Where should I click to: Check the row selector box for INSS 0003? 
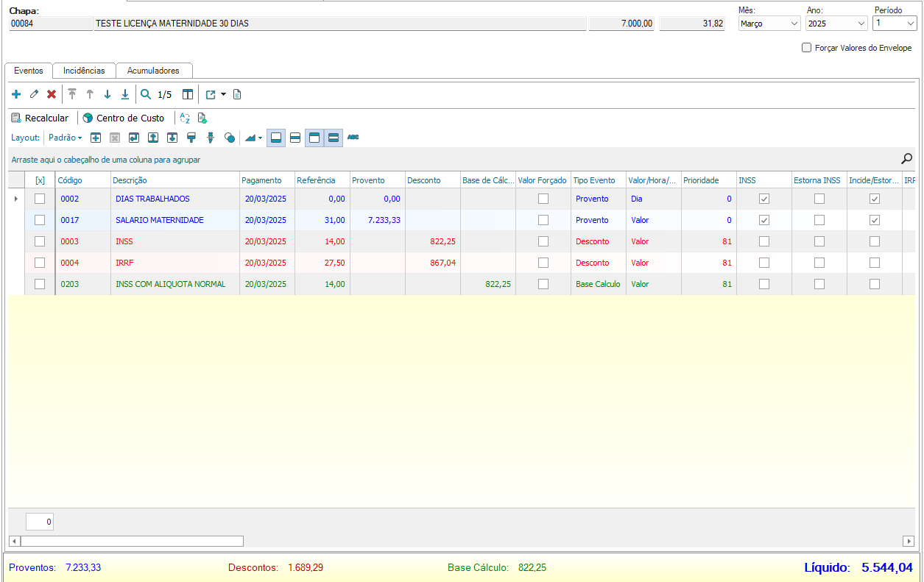point(40,241)
